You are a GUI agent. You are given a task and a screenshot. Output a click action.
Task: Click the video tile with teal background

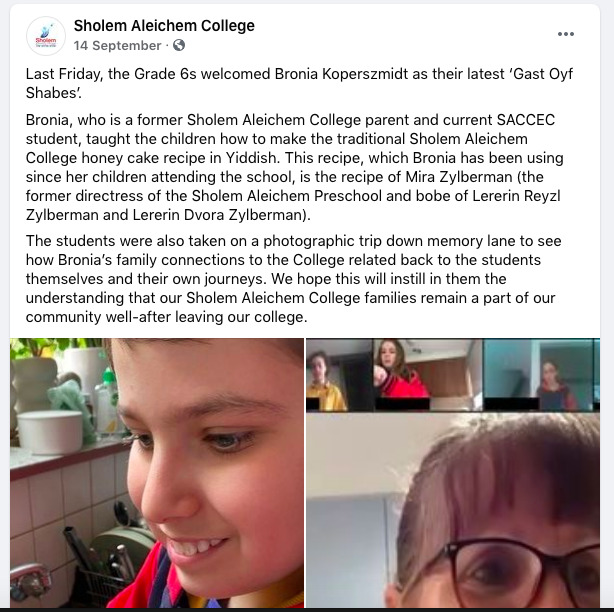pos(541,375)
